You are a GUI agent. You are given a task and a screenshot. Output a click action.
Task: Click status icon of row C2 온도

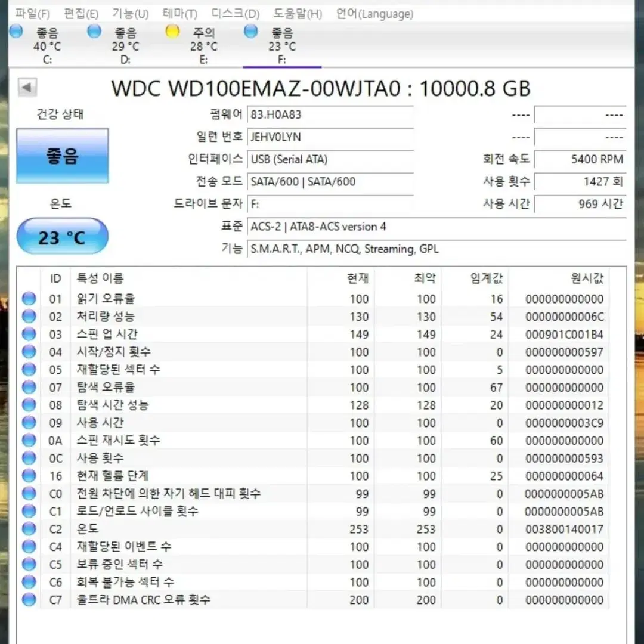click(29, 528)
